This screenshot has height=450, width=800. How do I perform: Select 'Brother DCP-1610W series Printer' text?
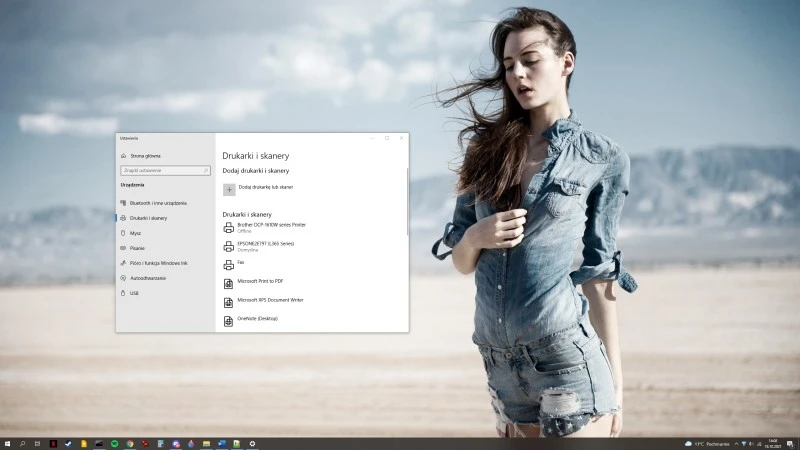(271, 224)
